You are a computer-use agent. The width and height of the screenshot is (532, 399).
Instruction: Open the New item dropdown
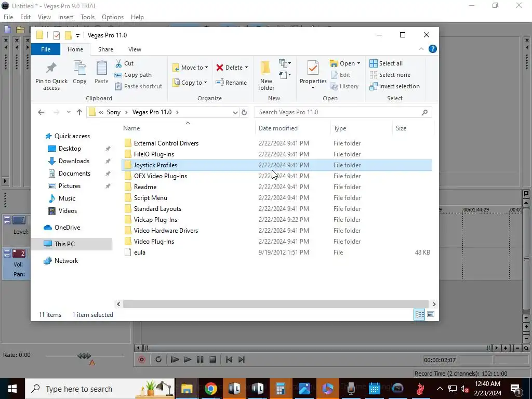pyautogui.click(x=285, y=63)
